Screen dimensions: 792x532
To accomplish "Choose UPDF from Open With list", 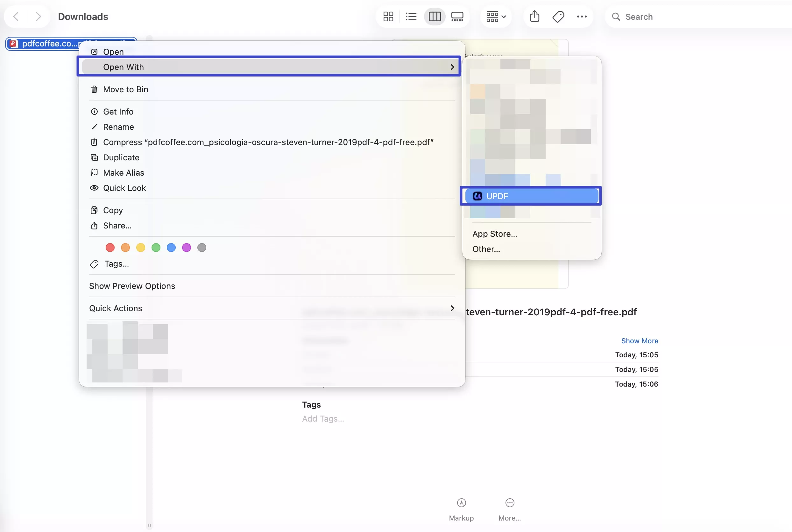I will point(531,196).
